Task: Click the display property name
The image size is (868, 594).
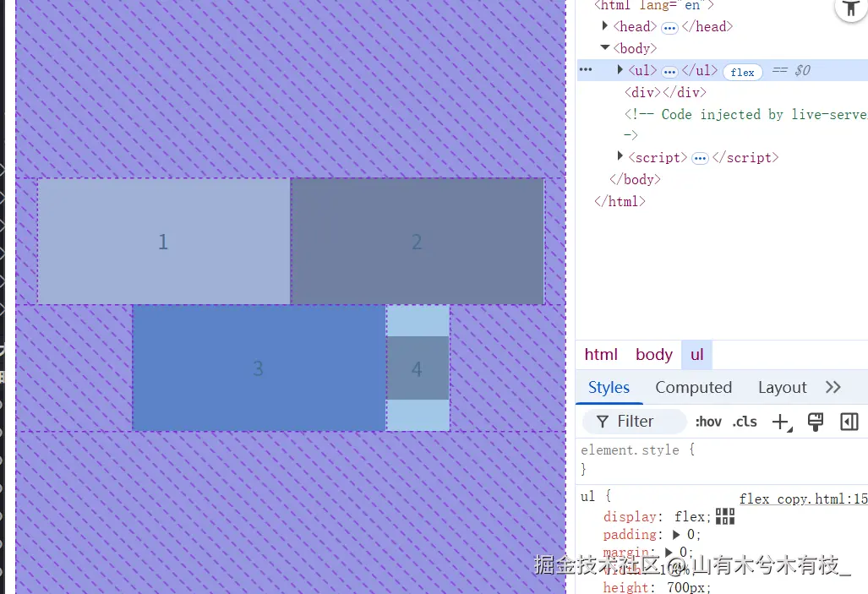Action: (630, 516)
